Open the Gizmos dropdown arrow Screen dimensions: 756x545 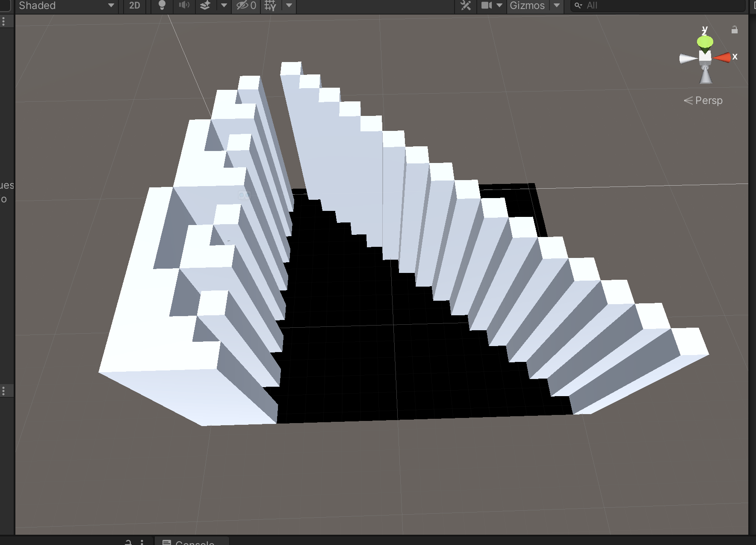click(x=556, y=6)
